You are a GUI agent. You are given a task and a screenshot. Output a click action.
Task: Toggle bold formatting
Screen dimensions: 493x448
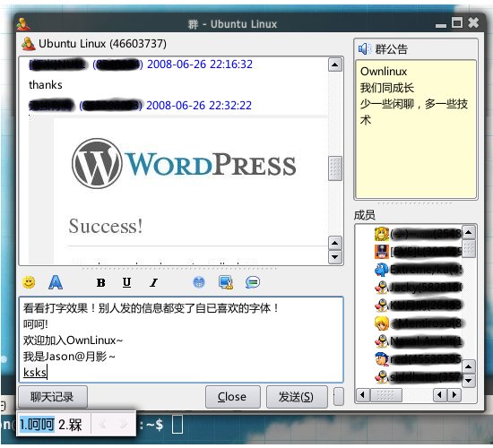point(101,282)
